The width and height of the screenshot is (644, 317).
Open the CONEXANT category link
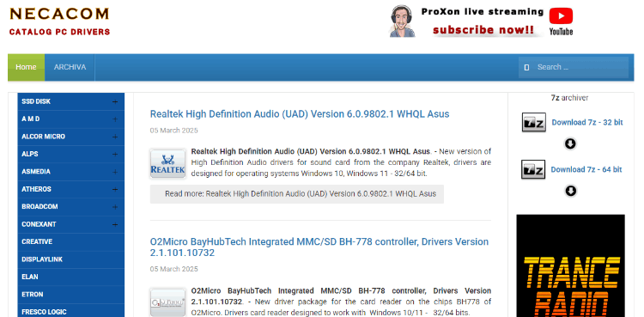(x=39, y=224)
